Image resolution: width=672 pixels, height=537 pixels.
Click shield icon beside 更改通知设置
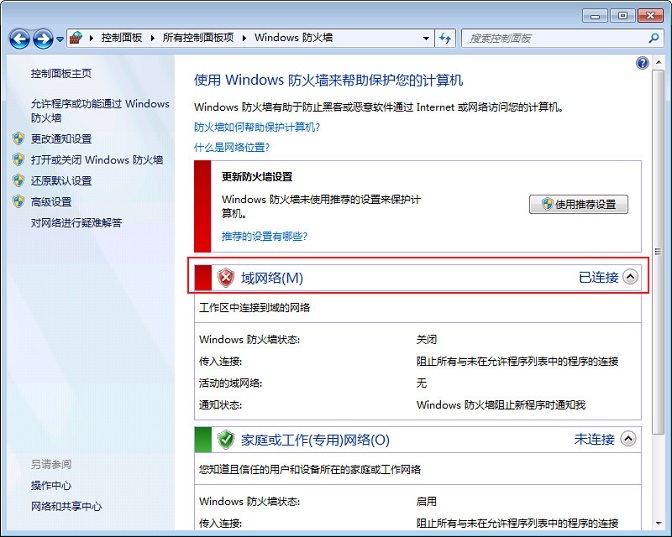(x=18, y=138)
